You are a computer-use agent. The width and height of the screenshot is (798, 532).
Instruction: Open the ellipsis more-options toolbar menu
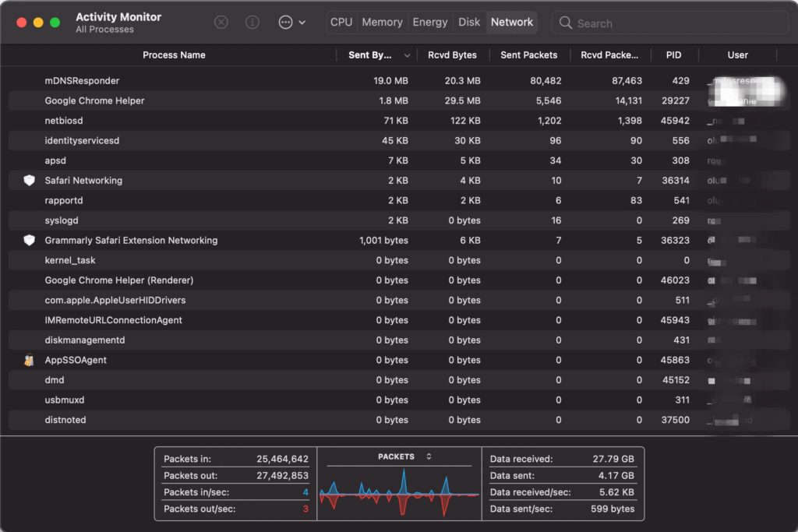coord(291,23)
